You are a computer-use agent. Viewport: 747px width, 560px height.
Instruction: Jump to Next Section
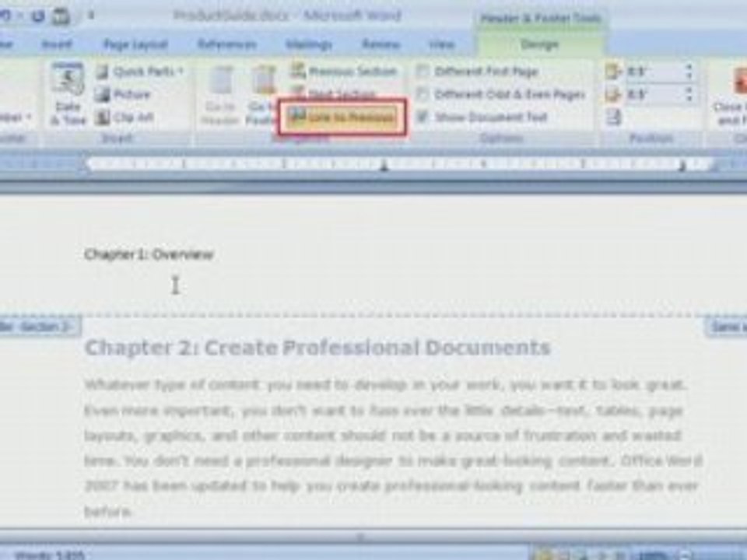335,93
